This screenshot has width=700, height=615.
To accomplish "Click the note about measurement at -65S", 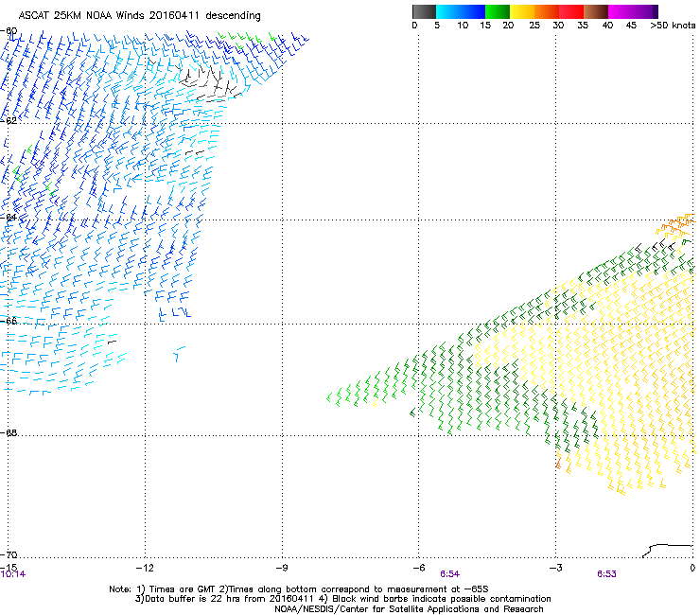I will click(x=354, y=589).
